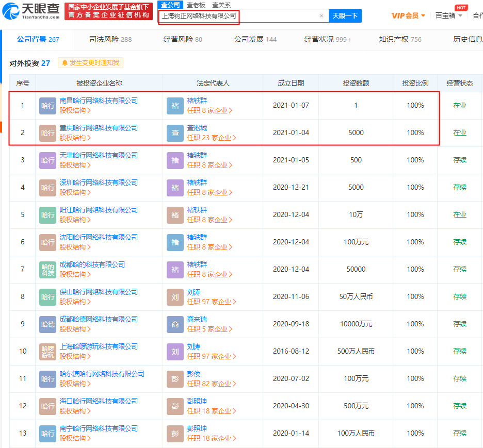Switch to the 查公司 search tab
Image resolution: width=483 pixels, height=448 pixels.
pyautogui.click(x=170, y=5)
